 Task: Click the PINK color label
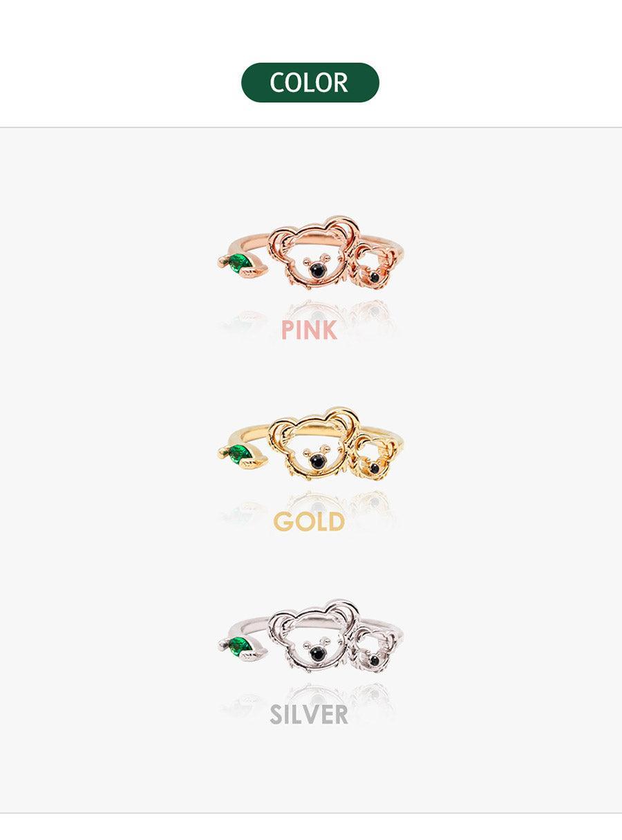point(309,330)
